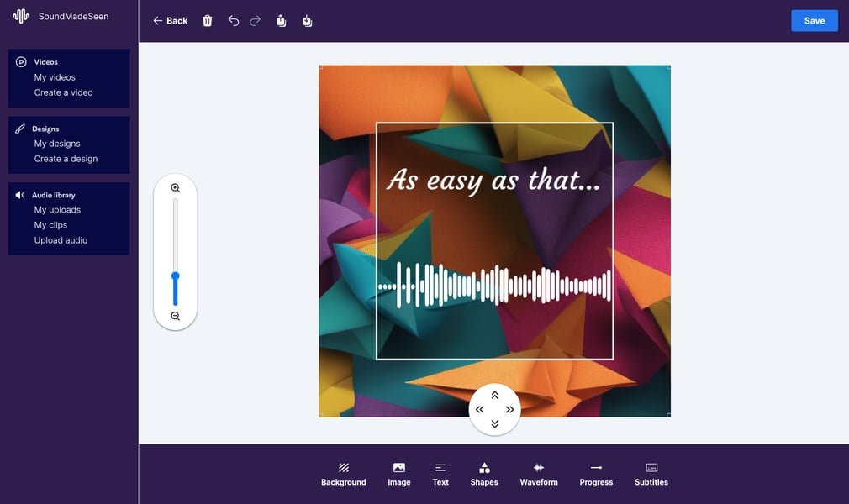Open the Shapes tool

484,475
